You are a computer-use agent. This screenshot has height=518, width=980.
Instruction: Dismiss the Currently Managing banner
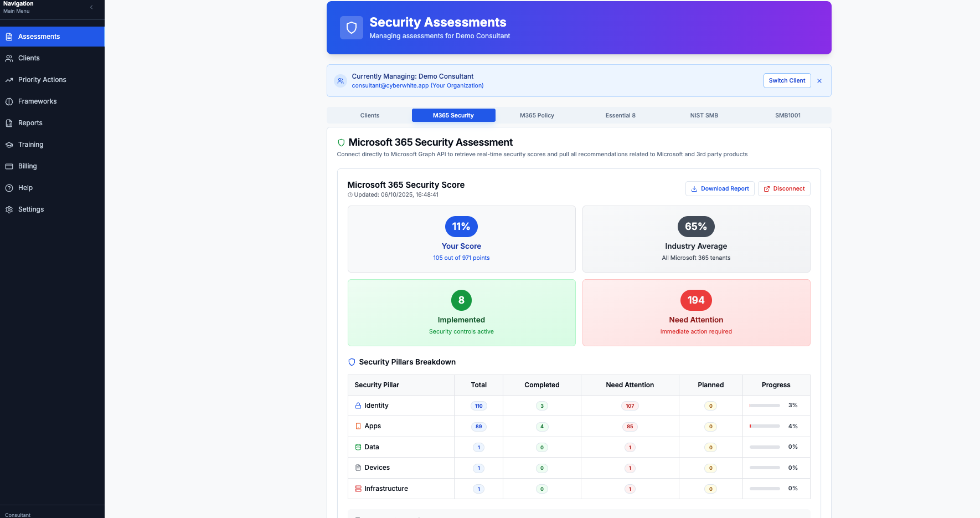point(819,80)
